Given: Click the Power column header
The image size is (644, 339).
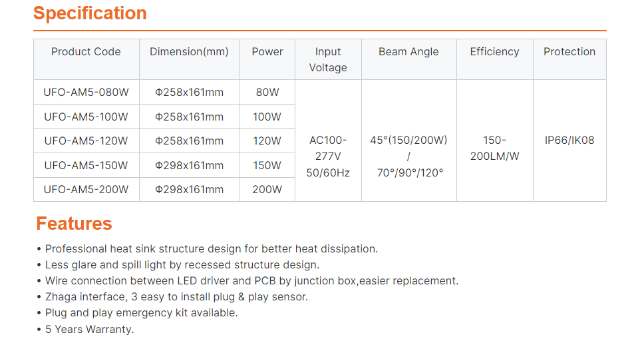Looking at the screenshot, I should (267, 52).
